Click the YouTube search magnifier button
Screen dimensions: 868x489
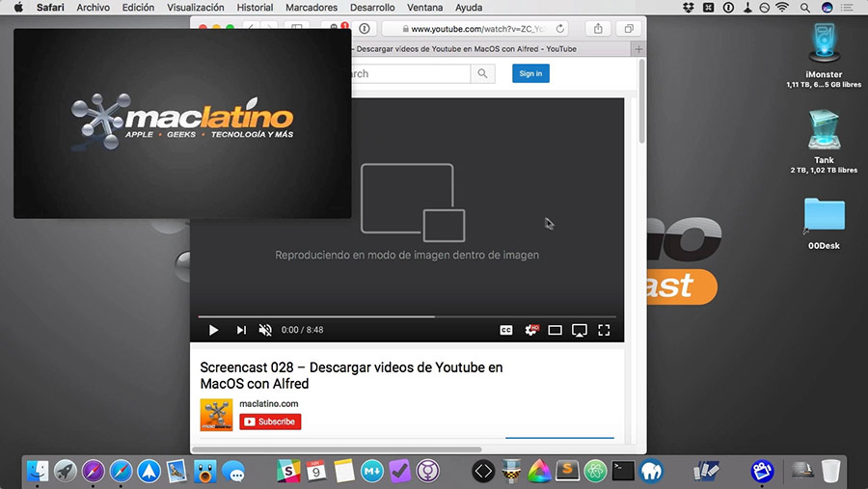pos(483,73)
